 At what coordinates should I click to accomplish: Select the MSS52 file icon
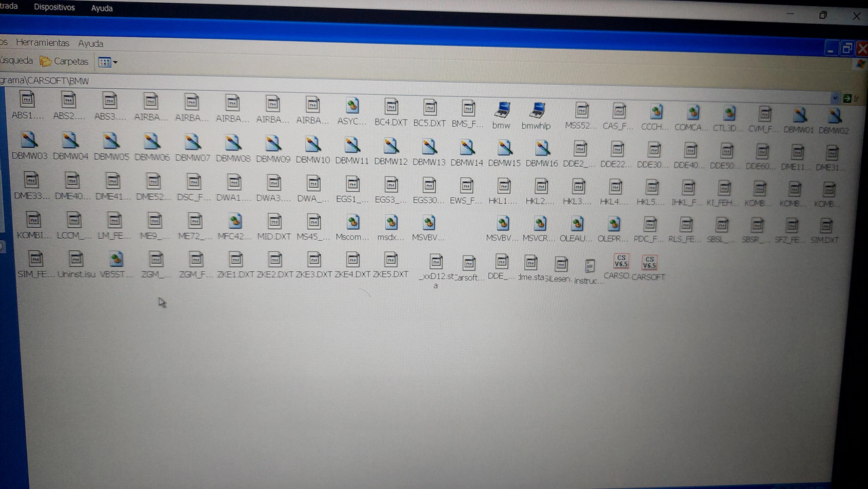tap(582, 111)
